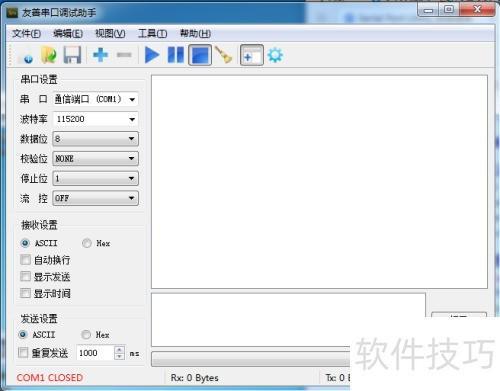Open the gear settings icon
The width and height of the screenshot is (500, 391).
[275, 55]
